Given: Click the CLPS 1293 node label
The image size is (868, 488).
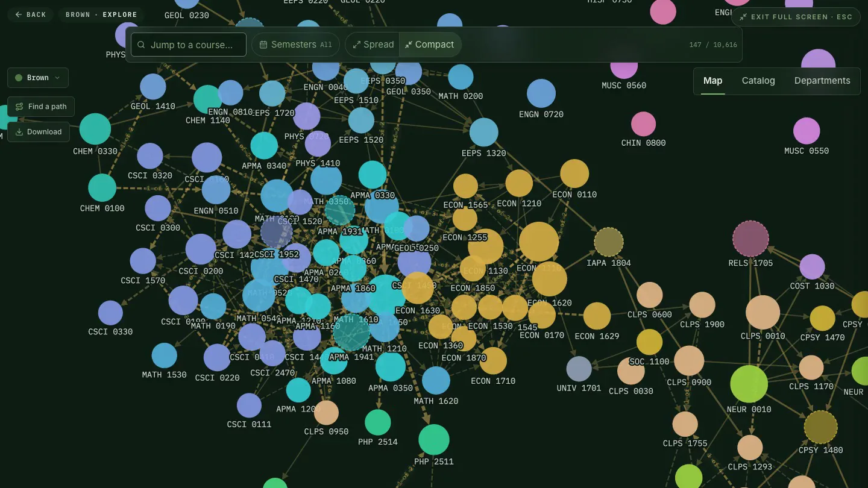Looking at the screenshot, I should point(750,466).
